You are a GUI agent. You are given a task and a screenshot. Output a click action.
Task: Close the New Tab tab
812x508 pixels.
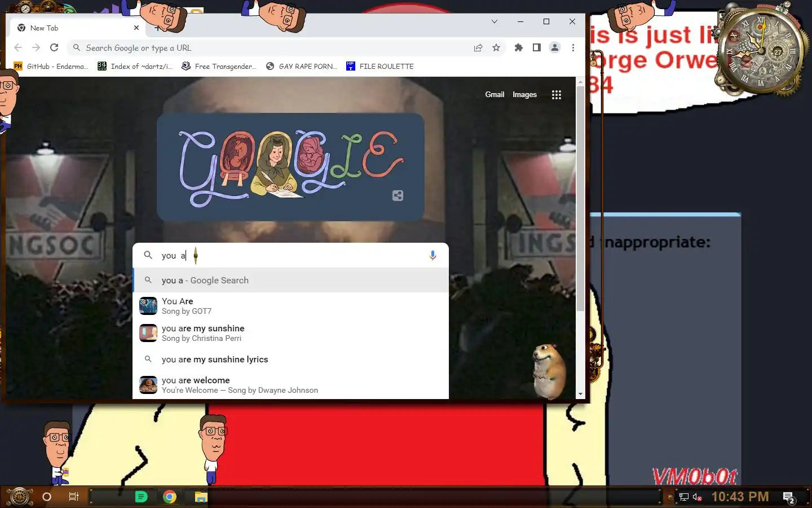pos(136,28)
